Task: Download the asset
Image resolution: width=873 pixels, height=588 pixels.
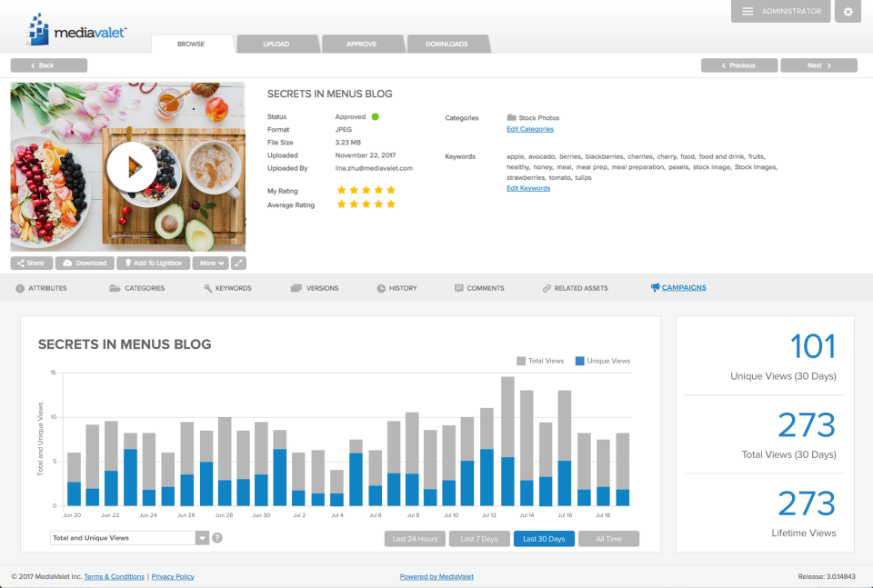Action: (85, 264)
